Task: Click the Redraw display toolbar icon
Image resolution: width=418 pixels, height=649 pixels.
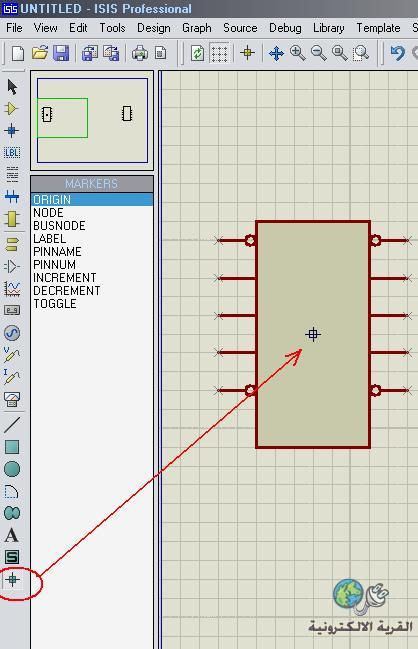Action: 197,53
